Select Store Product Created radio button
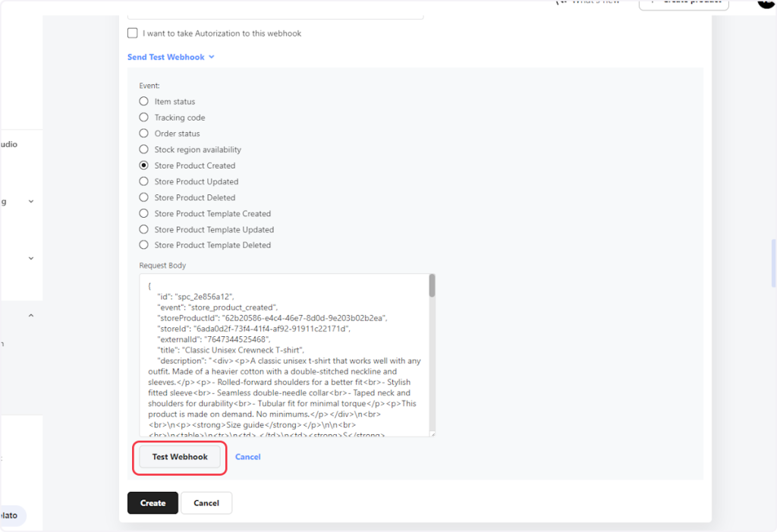 [144, 165]
